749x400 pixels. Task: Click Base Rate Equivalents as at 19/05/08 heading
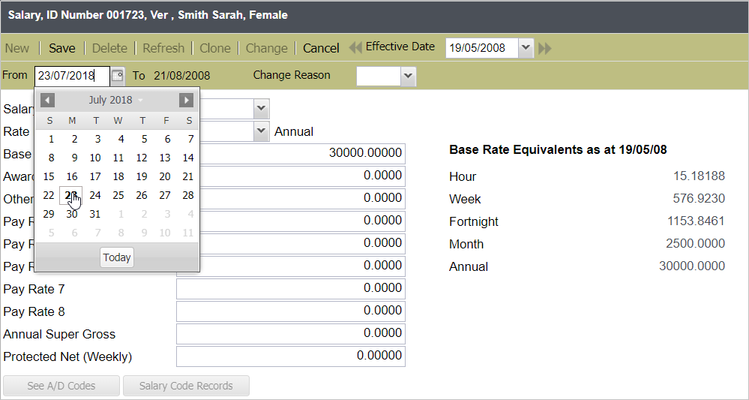(x=558, y=150)
